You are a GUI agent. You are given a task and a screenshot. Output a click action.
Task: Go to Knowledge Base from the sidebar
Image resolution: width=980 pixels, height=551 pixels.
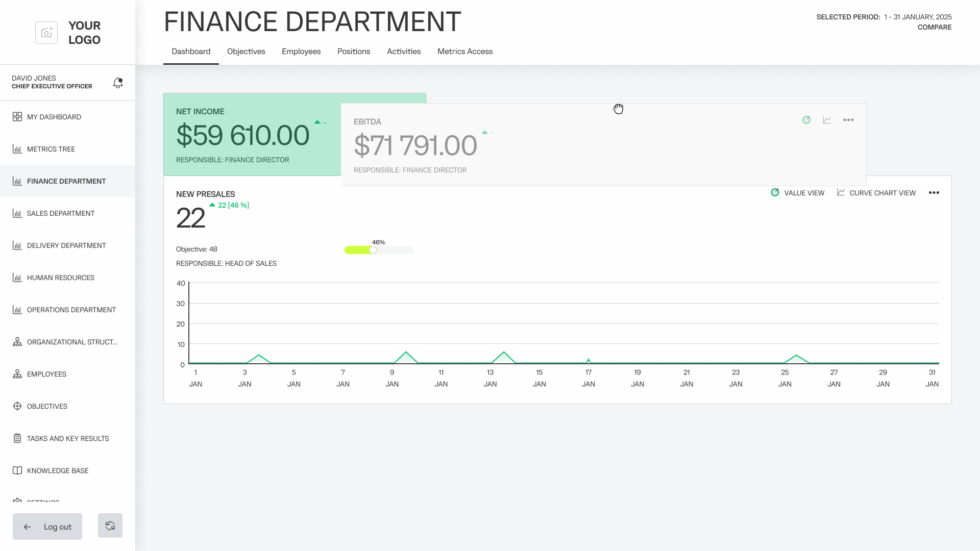pyautogui.click(x=57, y=470)
